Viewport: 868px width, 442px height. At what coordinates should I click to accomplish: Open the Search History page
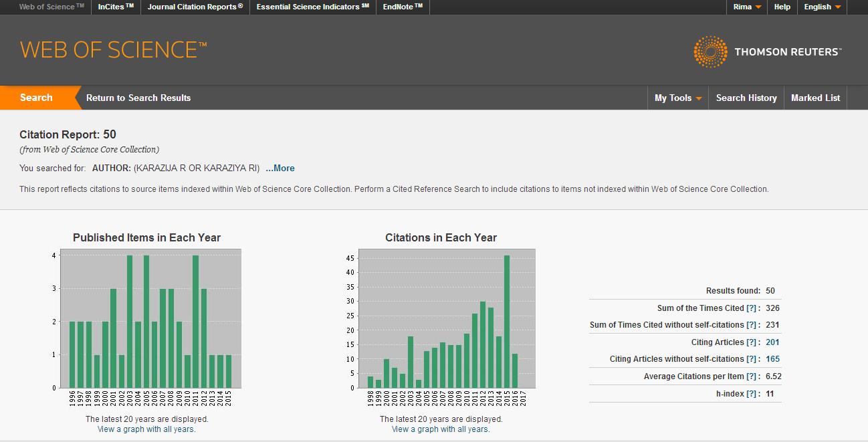tap(746, 98)
